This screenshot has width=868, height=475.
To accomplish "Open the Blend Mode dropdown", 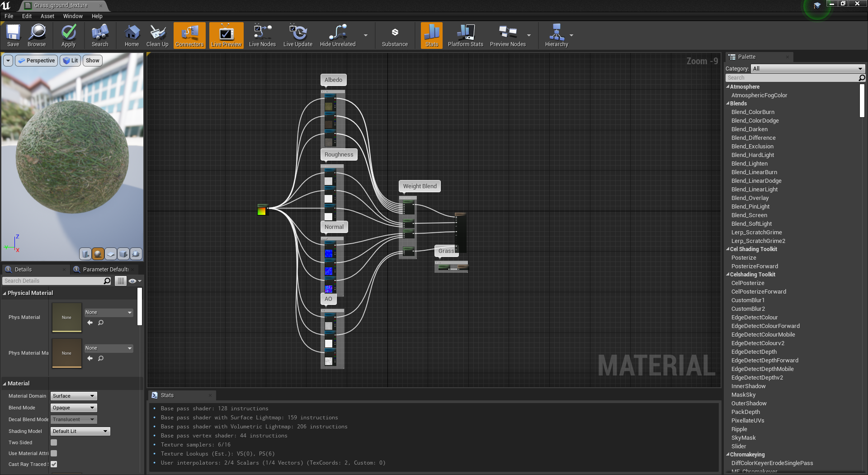I will [74, 408].
